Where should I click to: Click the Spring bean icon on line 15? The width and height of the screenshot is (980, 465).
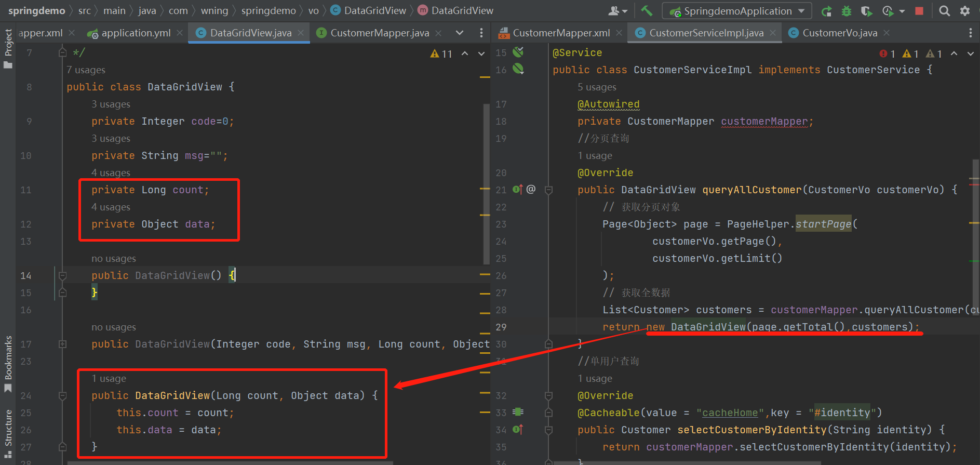coord(518,52)
